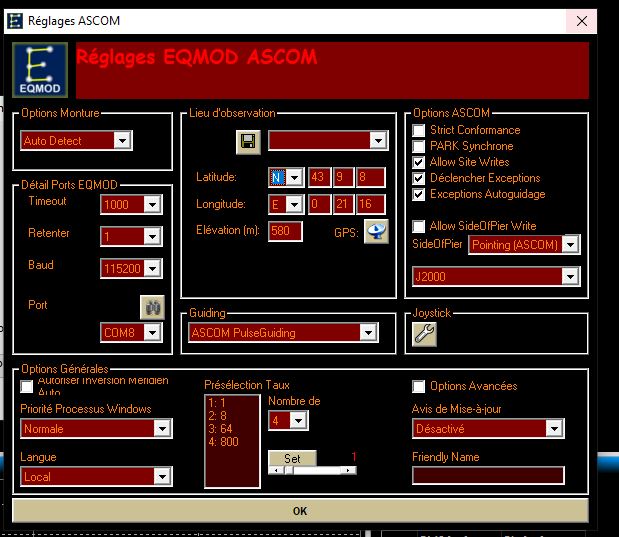Close the Réglages ASCOM window
The width and height of the screenshot is (619, 537).
tap(581, 21)
